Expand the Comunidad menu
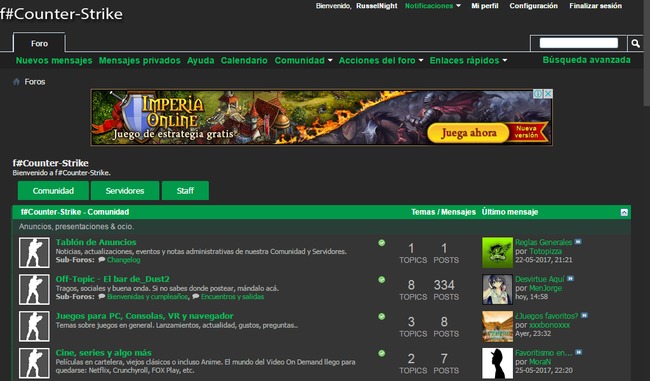 (x=303, y=60)
